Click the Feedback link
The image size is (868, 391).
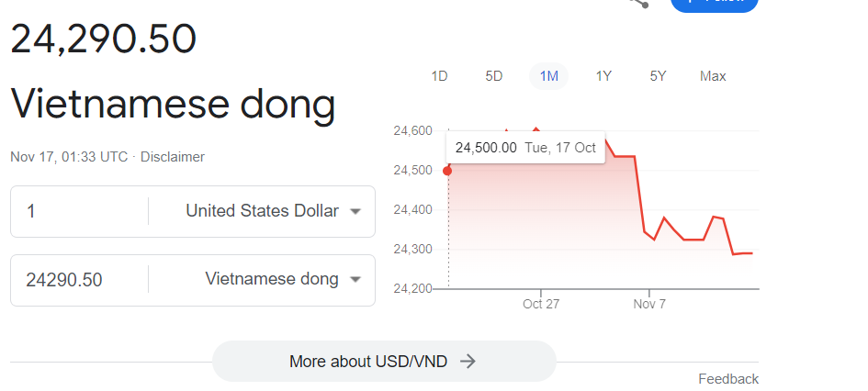point(728,379)
